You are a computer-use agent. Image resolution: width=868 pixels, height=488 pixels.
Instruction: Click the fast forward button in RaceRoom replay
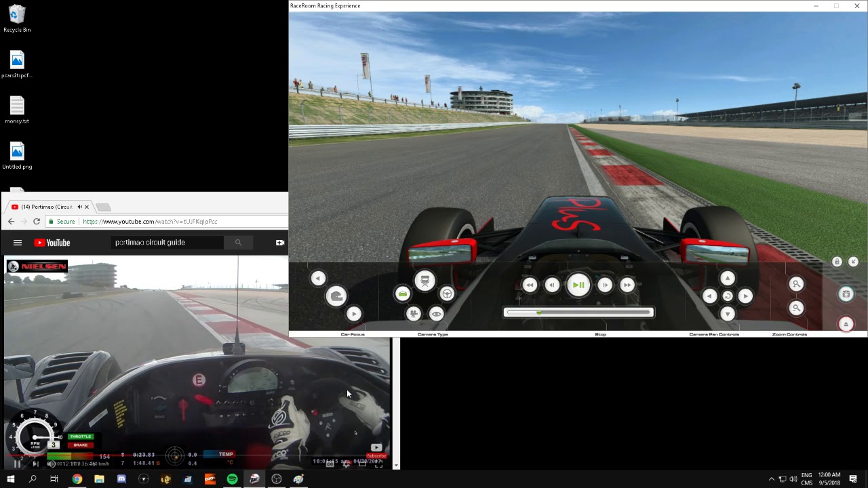[627, 285]
